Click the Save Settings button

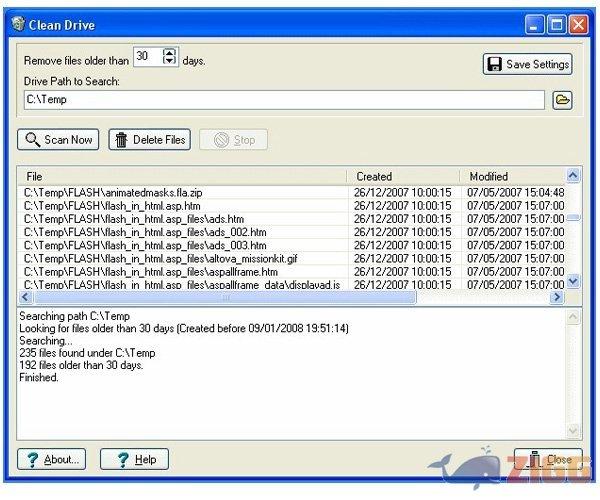(527, 65)
